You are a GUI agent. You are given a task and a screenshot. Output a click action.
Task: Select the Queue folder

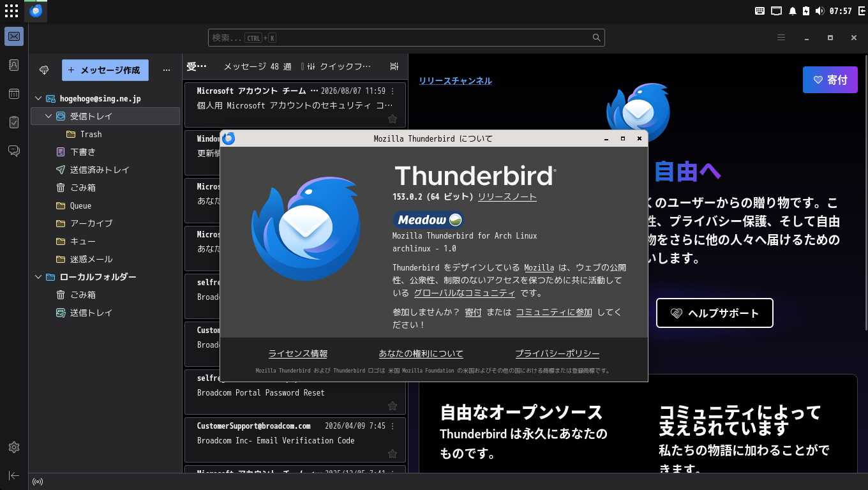pos(105,205)
